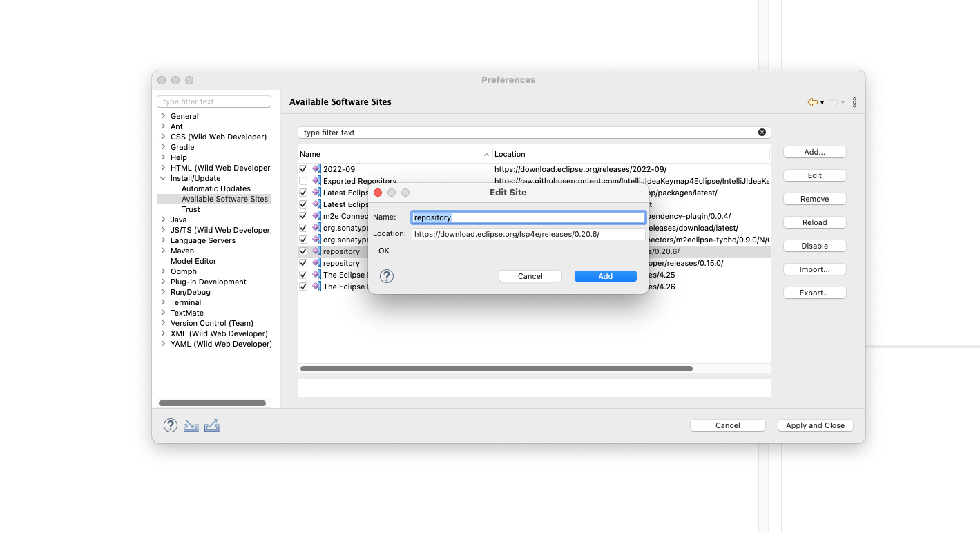The image size is (980, 533).
Task: Click the Add button in Edit Site dialog
Action: pos(605,275)
